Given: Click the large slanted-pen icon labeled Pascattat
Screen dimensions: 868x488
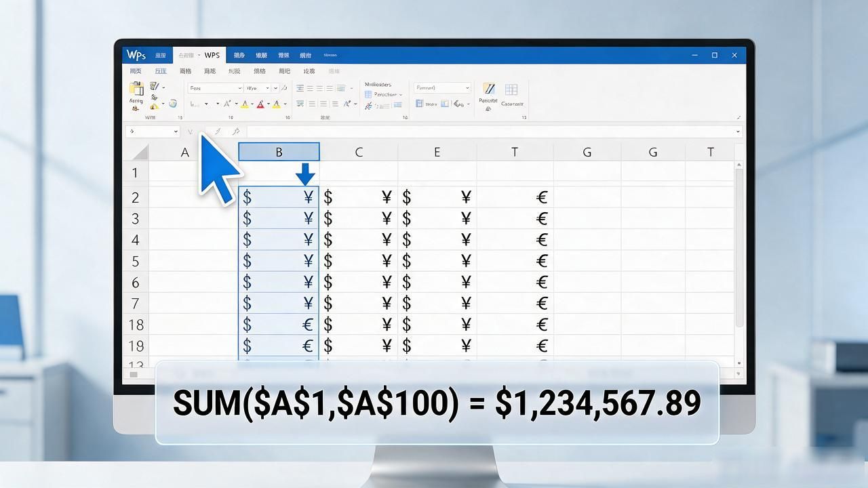Looking at the screenshot, I should click(x=488, y=89).
